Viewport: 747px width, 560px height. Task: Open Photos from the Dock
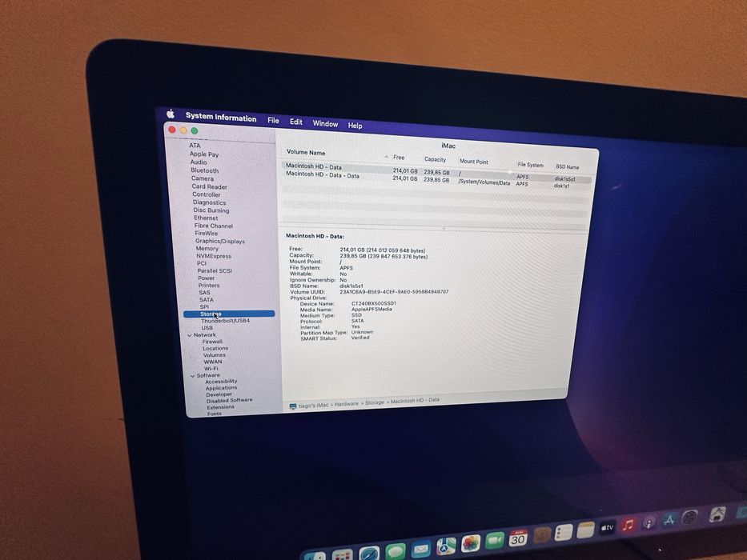point(471,543)
